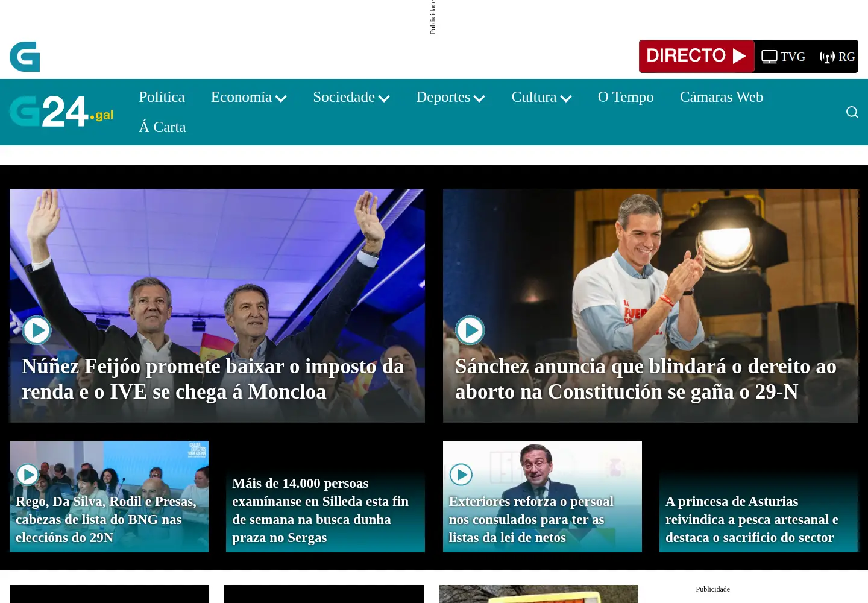Play the Sánchez aborto video
The height and width of the screenshot is (603, 868).
(470, 330)
